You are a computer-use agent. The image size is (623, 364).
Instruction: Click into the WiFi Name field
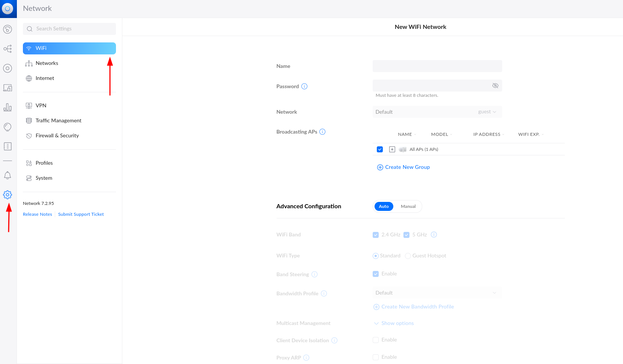pos(437,66)
